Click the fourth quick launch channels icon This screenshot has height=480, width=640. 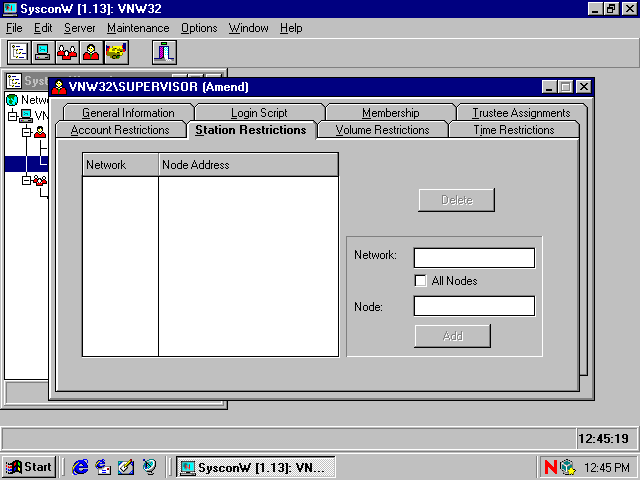click(x=149, y=467)
